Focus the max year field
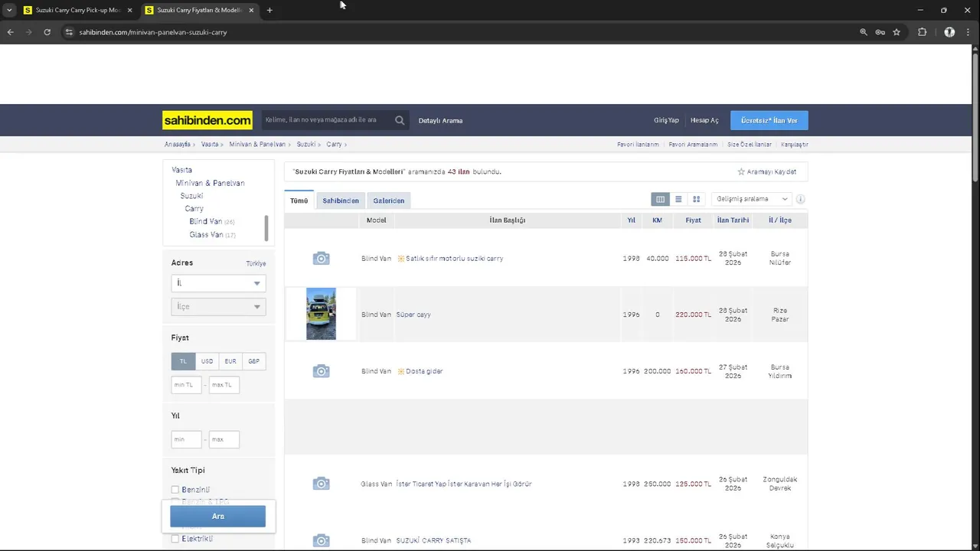The height and width of the screenshot is (551, 980). 224,440
